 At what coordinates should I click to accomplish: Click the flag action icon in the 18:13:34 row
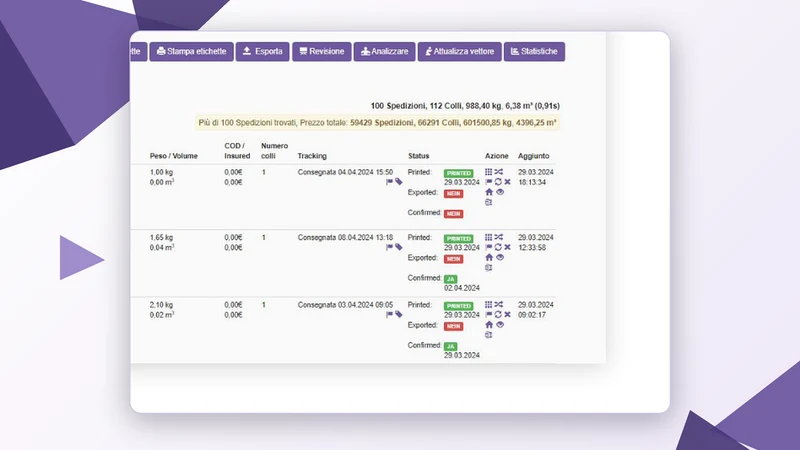tap(488, 182)
